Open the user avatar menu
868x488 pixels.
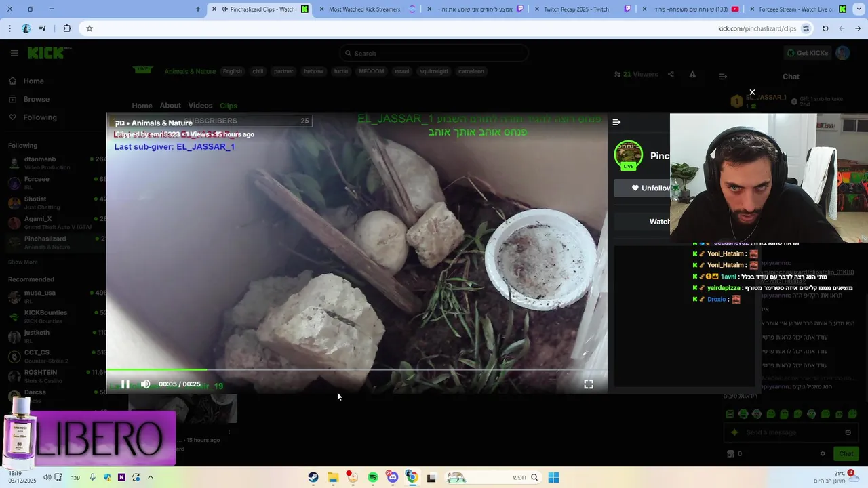pos(843,53)
